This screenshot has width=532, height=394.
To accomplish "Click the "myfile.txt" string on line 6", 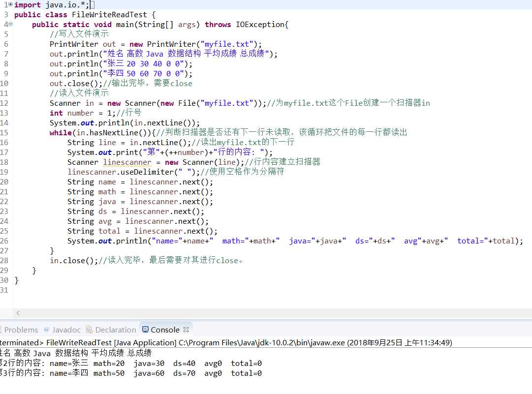I will [x=227, y=44].
